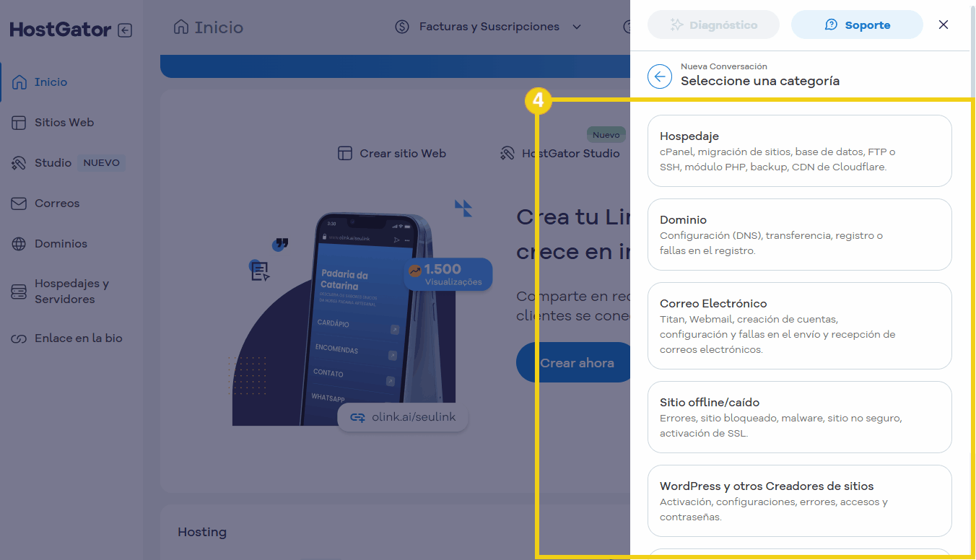Viewport: 976px width, 560px height.
Task: Open the Crear sitio Web tab
Action: [392, 153]
